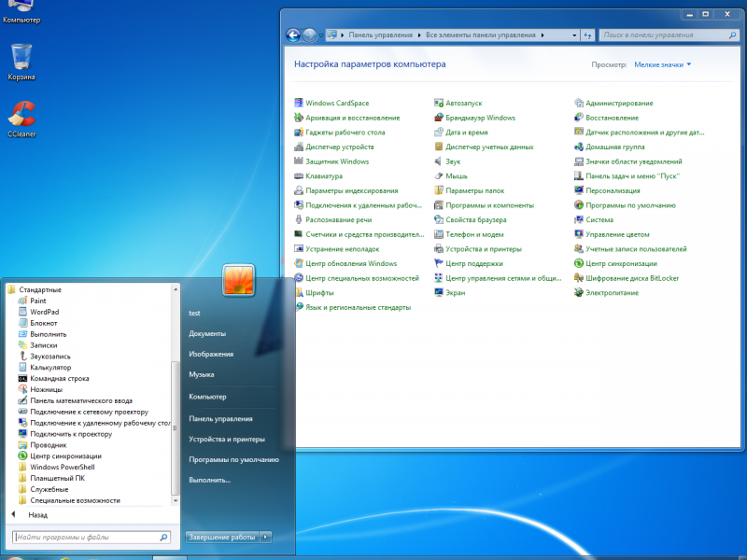Select the Ножницы scissors icon
Viewport: 747px width, 560px height.
pos(22,389)
